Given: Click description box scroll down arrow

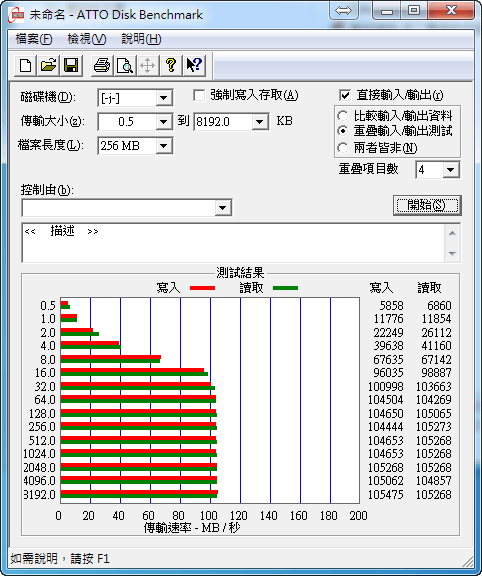Looking at the screenshot, I should coord(452,253).
